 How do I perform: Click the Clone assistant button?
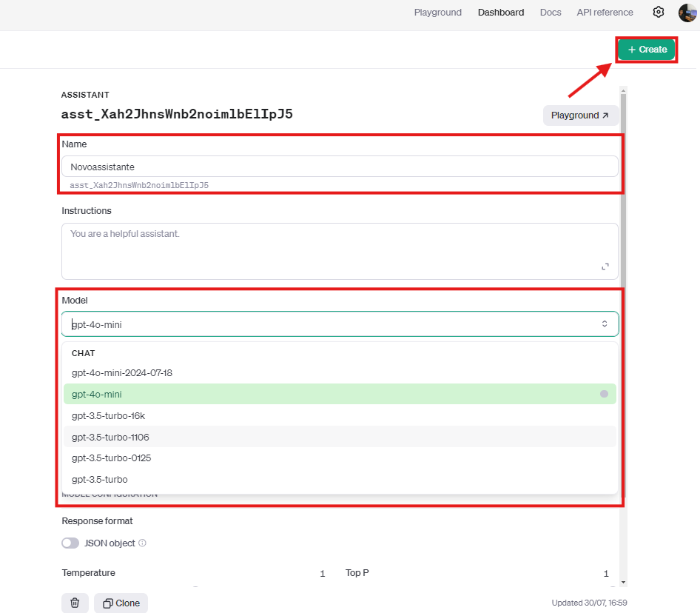tap(122, 603)
